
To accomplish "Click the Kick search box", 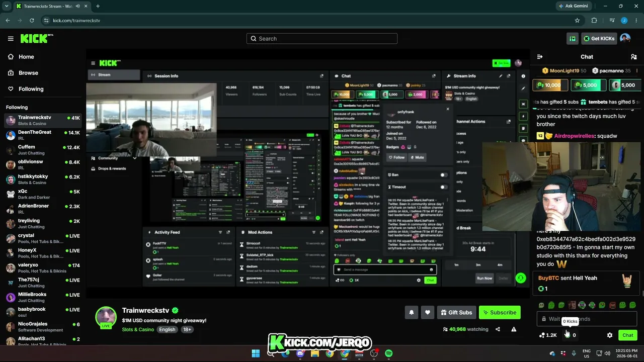I will [322, 39].
